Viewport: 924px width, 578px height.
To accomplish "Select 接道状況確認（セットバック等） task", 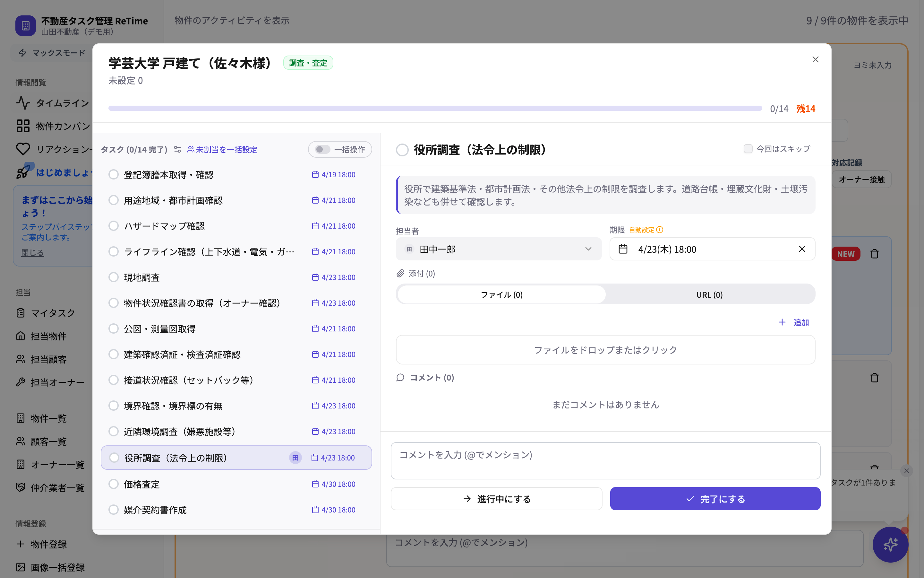I will [236, 380].
